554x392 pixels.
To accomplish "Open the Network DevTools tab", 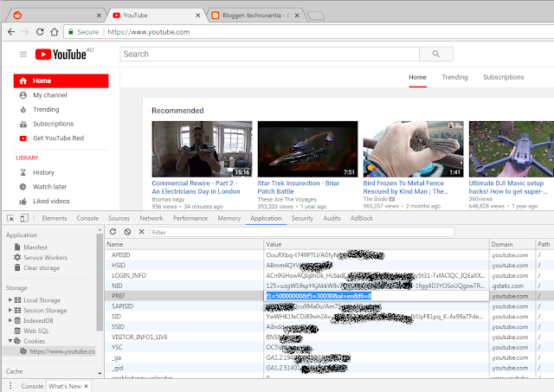I will click(x=151, y=218).
